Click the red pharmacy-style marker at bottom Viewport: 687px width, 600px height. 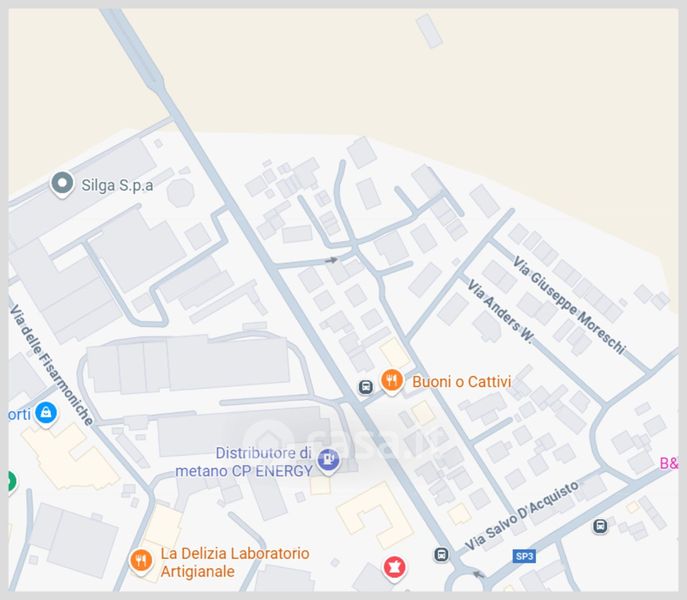click(x=394, y=568)
